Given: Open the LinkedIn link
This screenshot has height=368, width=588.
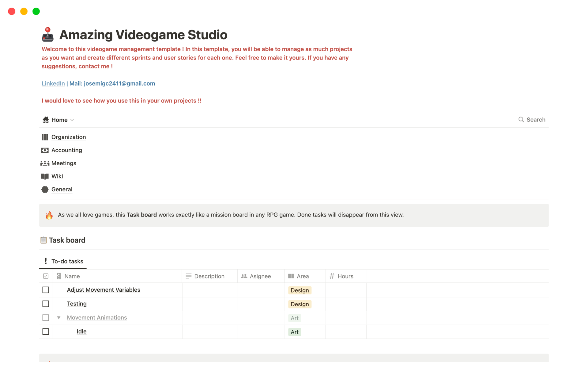Looking at the screenshot, I should (53, 83).
